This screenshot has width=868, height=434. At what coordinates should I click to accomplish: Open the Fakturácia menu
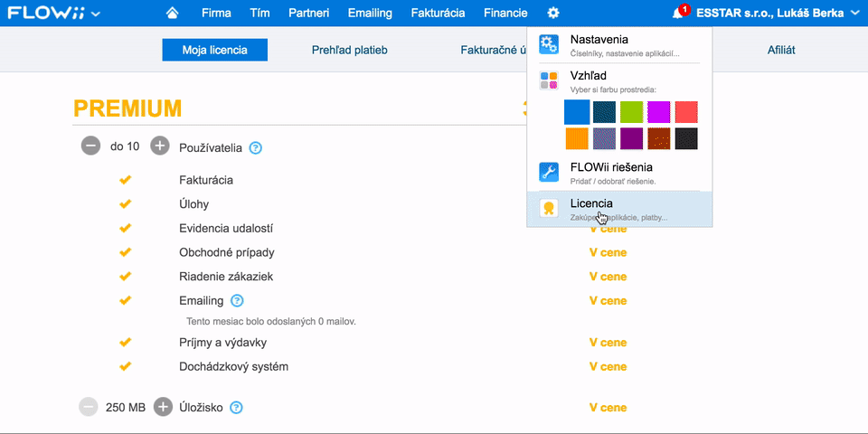pos(438,14)
